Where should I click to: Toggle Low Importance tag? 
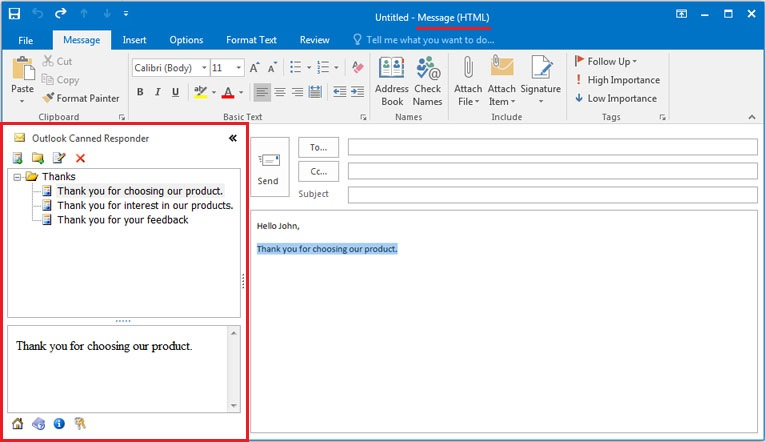tap(616, 99)
